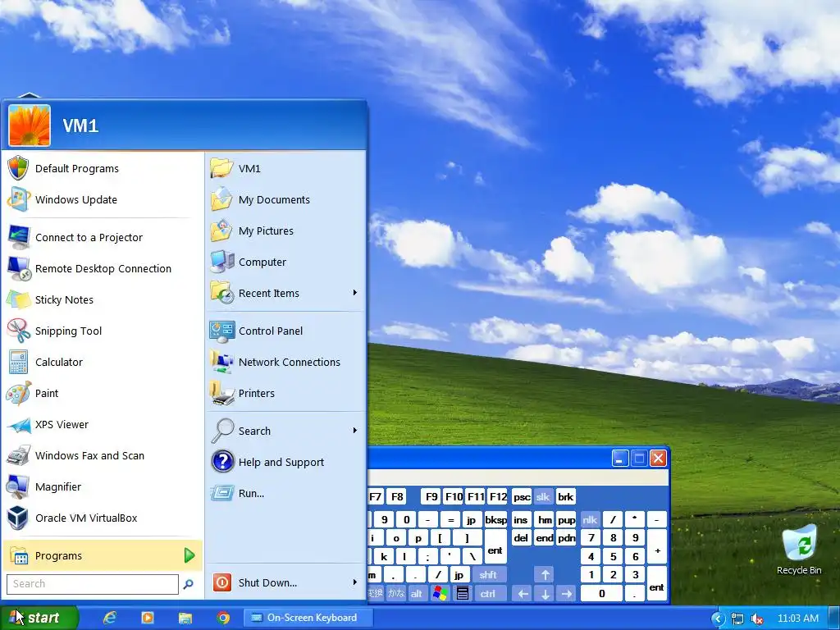Click the bksp key on the keyboard
Screen dimensions: 840x630
tap(495, 519)
